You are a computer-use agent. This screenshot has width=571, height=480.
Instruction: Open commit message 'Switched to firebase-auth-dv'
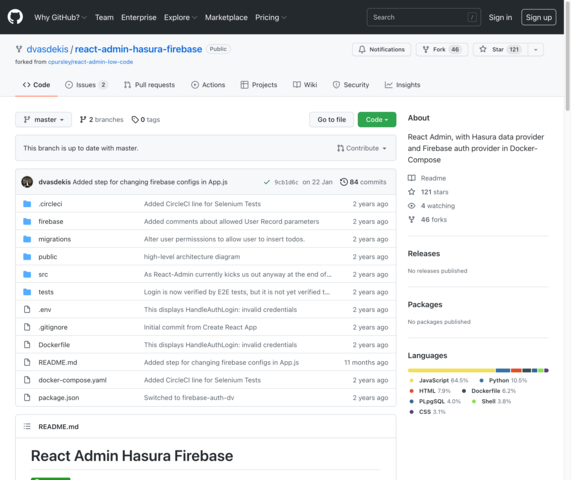click(189, 398)
